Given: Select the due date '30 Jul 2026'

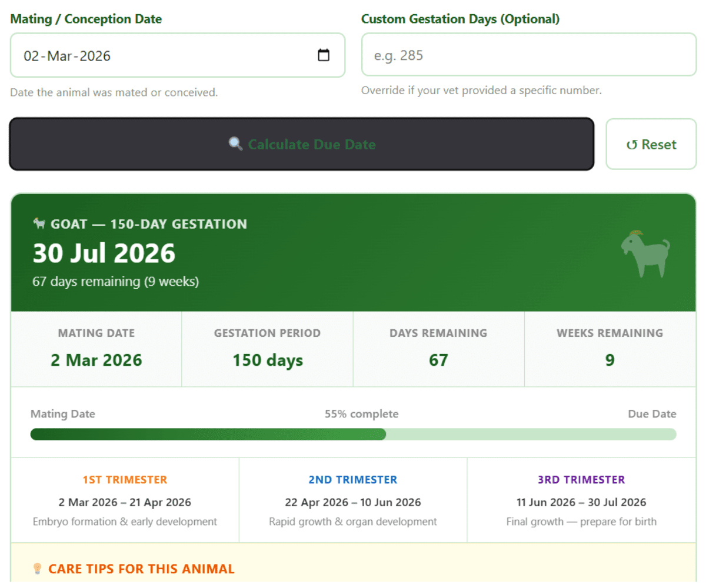Looking at the screenshot, I should [x=104, y=253].
